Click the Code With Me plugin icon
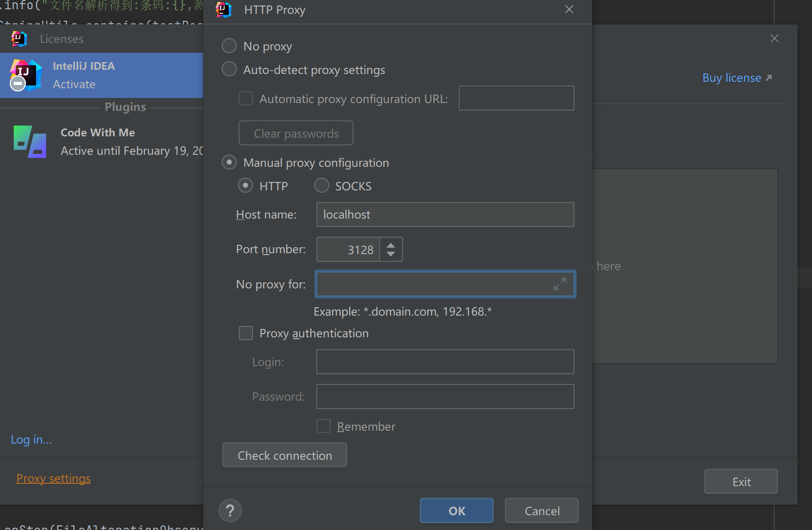This screenshot has width=812, height=530. click(30, 141)
